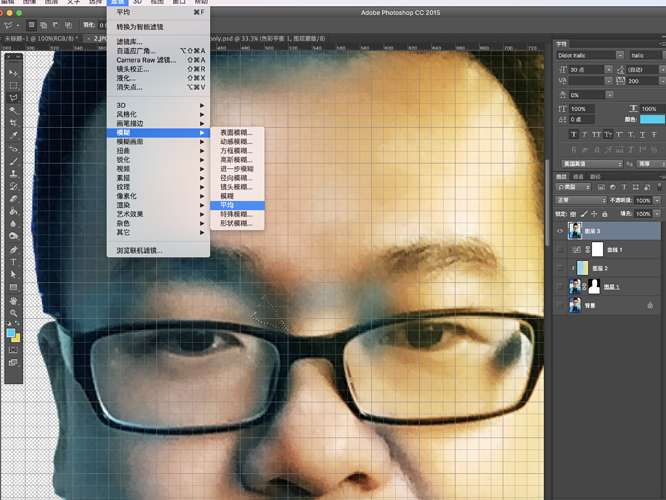
Task: Open the 美国英语 language dropdown
Action: click(592, 164)
